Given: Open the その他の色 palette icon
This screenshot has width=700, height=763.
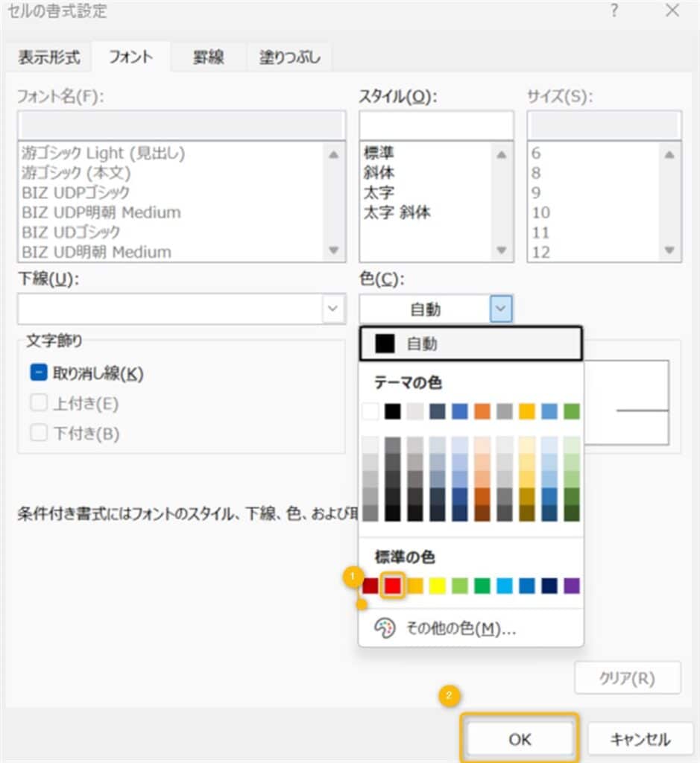Looking at the screenshot, I should pos(384,627).
